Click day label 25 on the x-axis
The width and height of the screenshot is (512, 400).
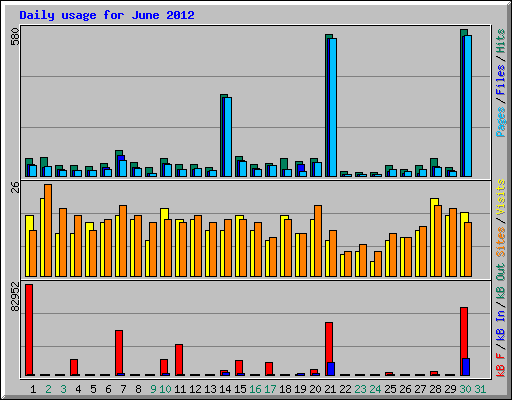tap(390, 389)
